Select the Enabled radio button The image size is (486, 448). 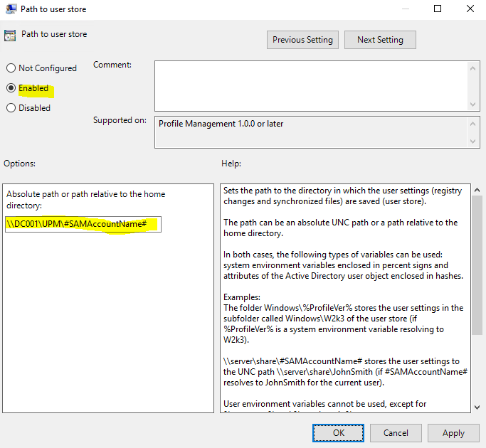click(11, 88)
